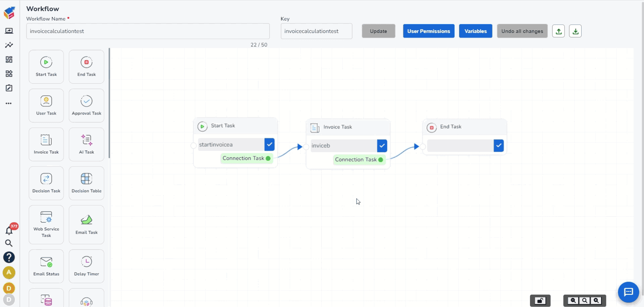Select the Decision Table palette item
The width and height of the screenshot is (644, 307).
click(87, 183)
